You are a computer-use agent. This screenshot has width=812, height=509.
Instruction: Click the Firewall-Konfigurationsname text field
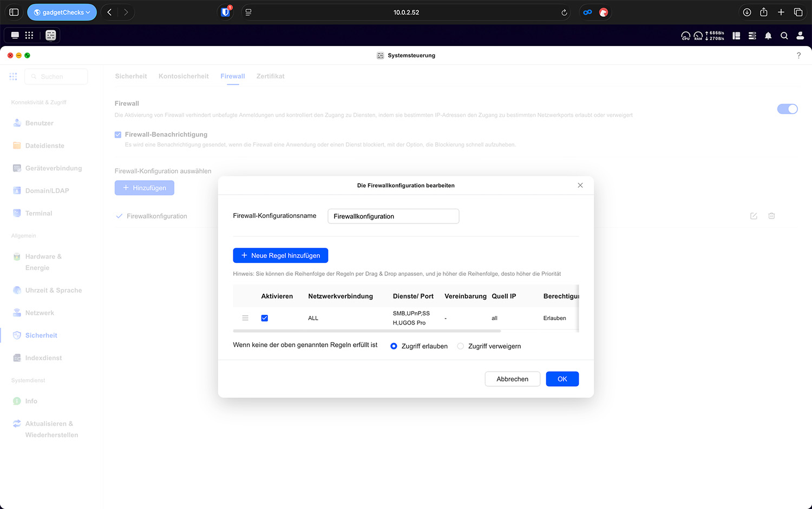click(393, 216)
